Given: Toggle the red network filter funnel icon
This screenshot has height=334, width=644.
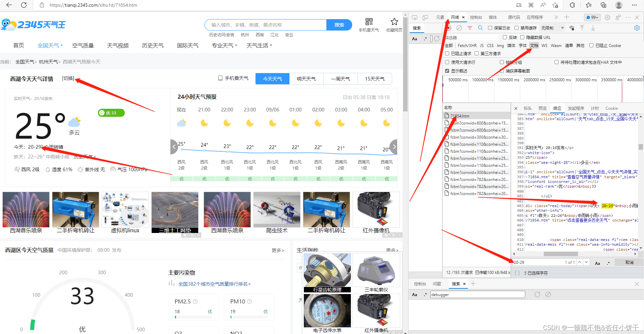Looking at the screenshot, I should (470, 28).
